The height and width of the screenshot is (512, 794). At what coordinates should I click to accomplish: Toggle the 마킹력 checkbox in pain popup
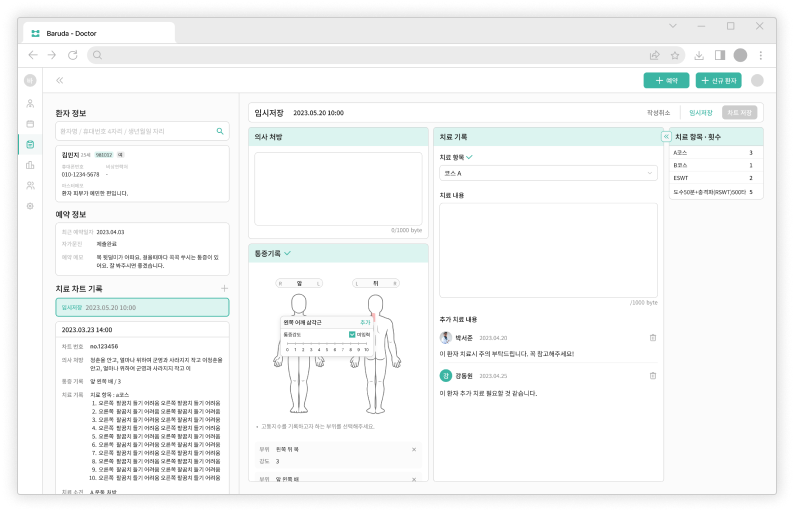pos(352,335)
